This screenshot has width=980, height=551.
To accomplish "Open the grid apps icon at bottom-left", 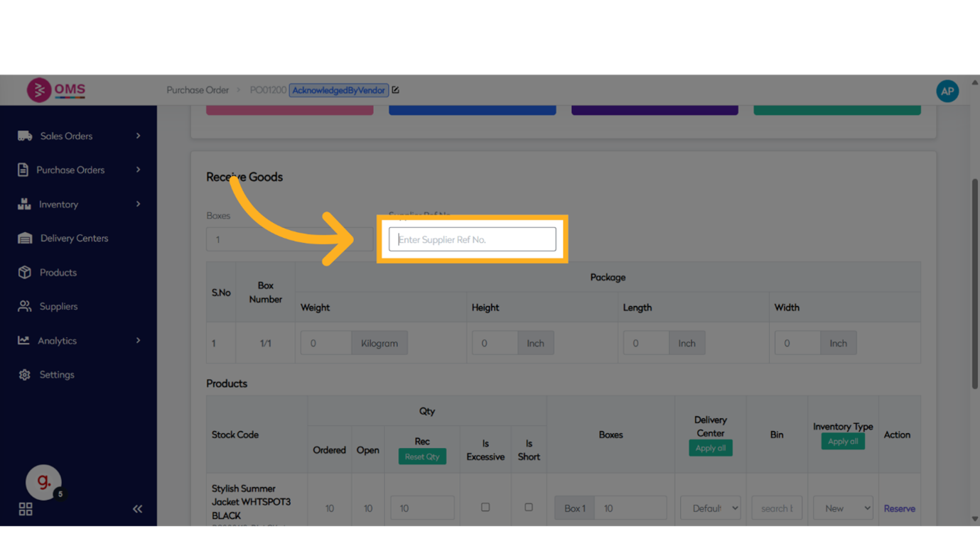I will pos(26,509).
